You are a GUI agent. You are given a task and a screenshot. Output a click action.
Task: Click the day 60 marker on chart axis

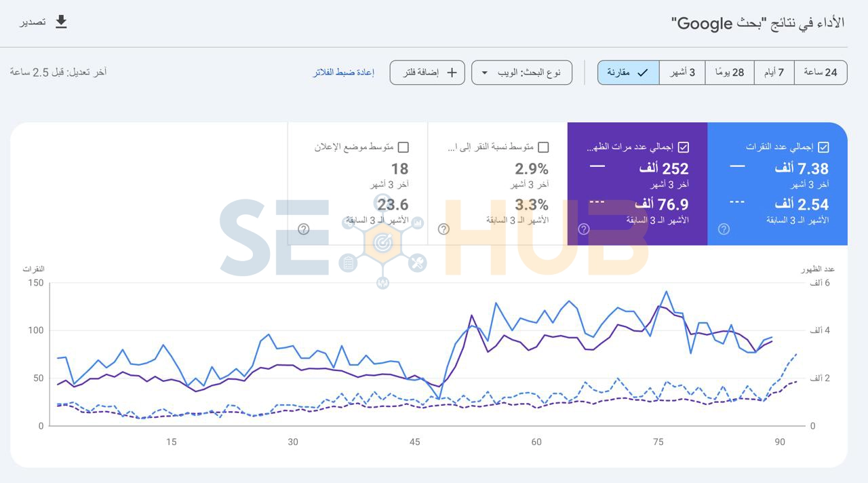click(x=536, y=442)
